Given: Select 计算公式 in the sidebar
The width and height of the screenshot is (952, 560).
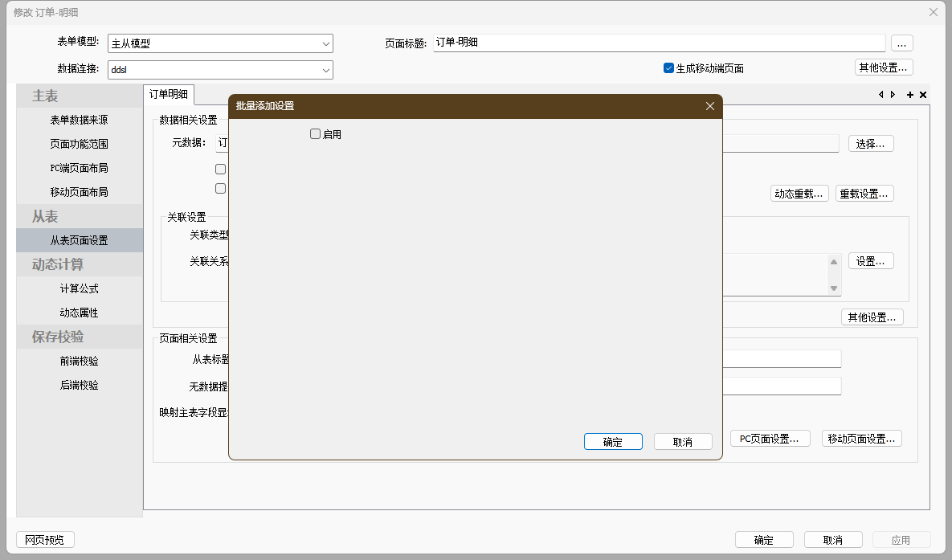Looking at the screenshot, I should click(x=80, y=288).
